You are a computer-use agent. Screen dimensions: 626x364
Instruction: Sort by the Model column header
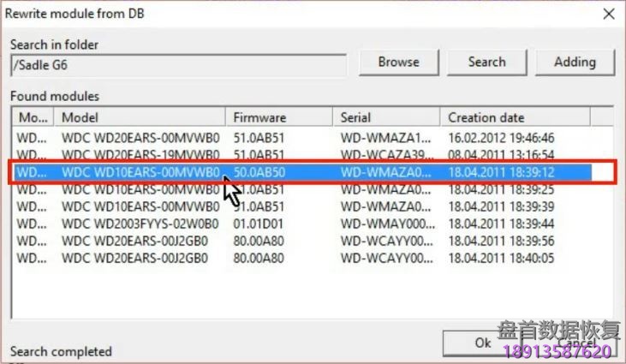(141, 117)
